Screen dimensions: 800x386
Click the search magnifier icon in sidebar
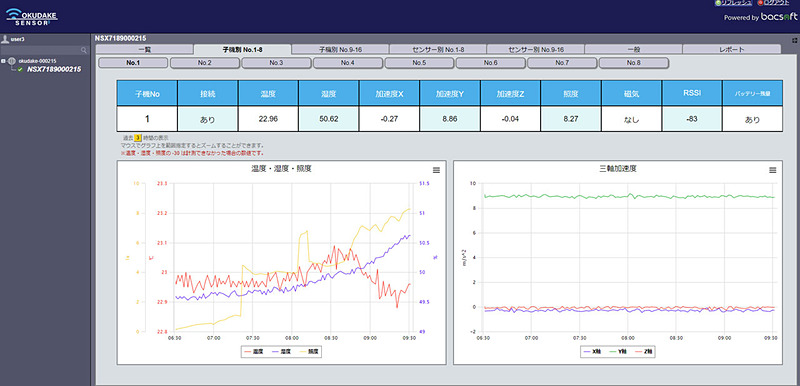pos(84,50)
